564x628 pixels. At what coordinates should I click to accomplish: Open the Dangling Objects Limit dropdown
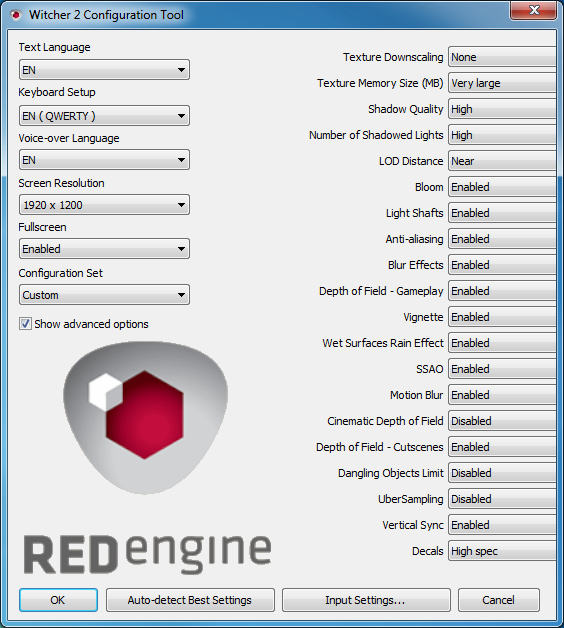(x=502, y=473)
